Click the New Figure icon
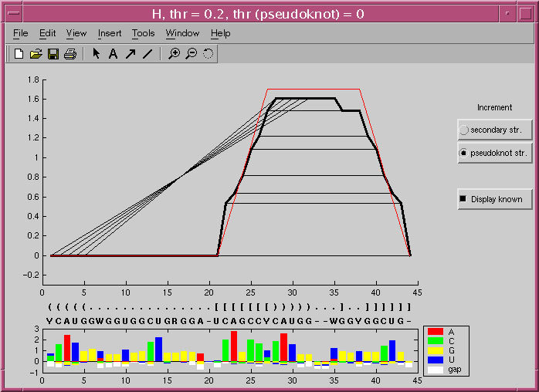This screenshot has width=539, height=392. pyautogui.click(x=19, y=54)
